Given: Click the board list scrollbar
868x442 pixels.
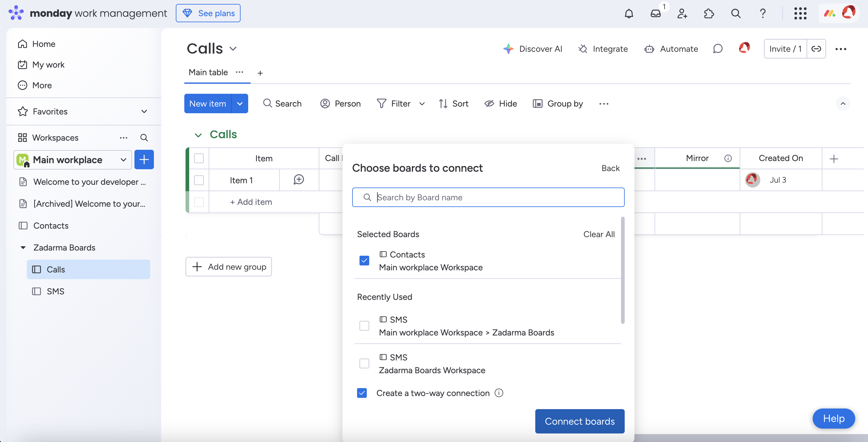Looking at the screenshot, I should click(x=622, y=270).
